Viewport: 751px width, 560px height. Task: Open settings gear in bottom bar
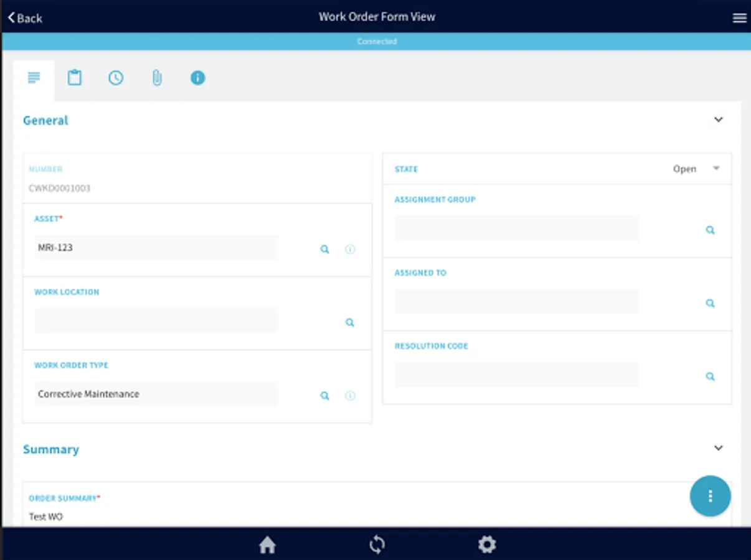487,545
